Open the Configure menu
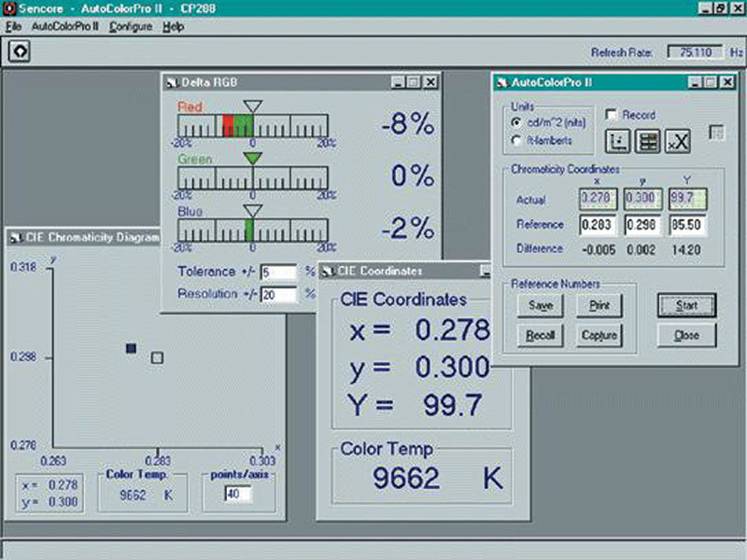747x560 pixels. point(131,27)
